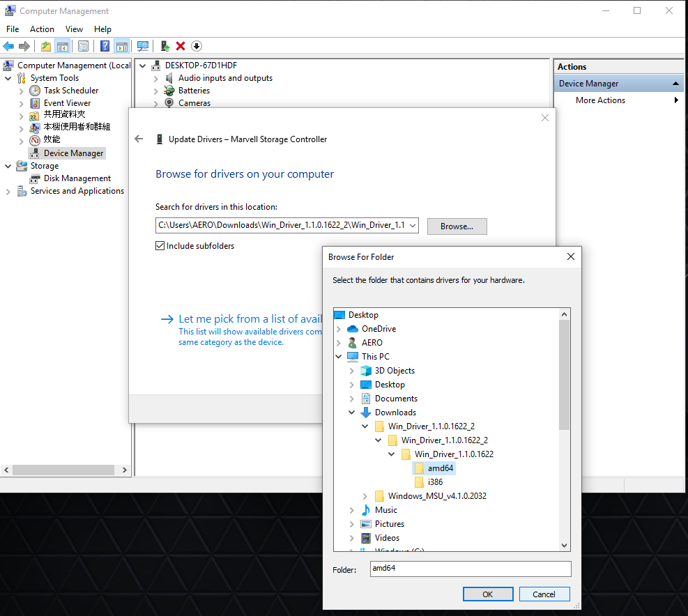The image size is (688, 616).
Task: Collapse the Downloads folder in tree
Action: click(x=352, y=413)
